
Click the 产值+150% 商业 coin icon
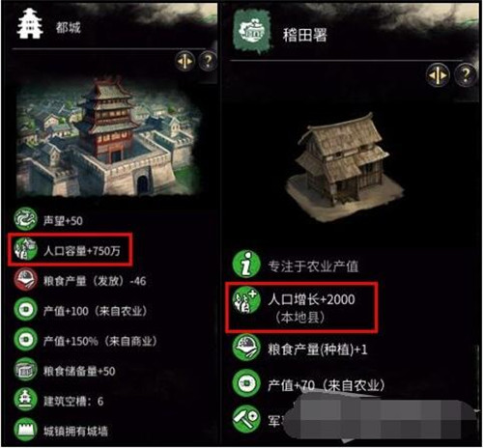click(25, 340)
